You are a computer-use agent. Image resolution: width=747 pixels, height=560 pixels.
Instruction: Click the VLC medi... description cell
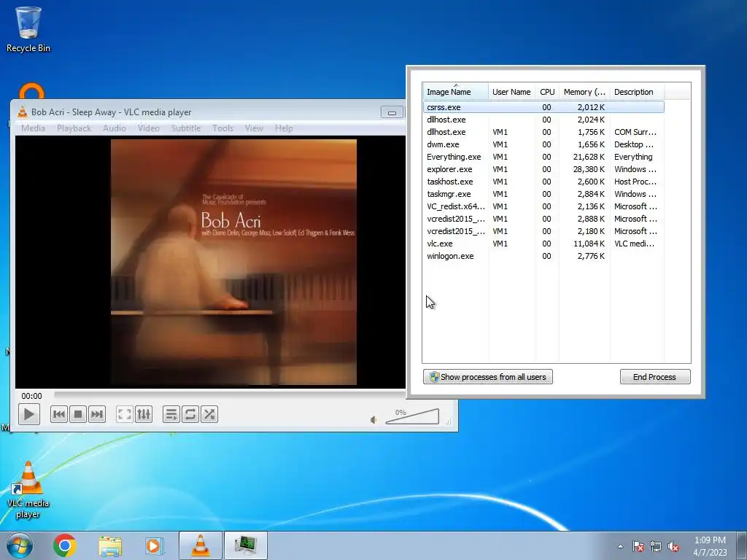pos(634,244)
